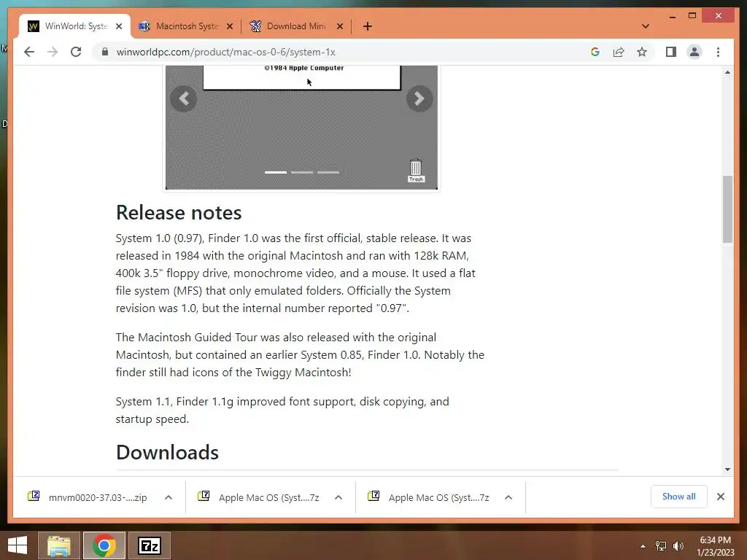Reload the current page
The height and width of the screenshot is (560, 747).
tap(76, 52)
